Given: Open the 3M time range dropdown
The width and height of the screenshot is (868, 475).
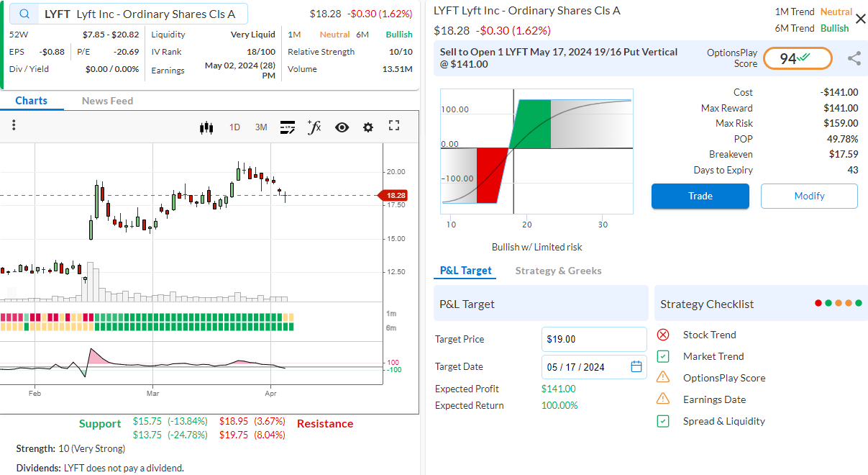Looking at the screenshot, I should 261,127.
